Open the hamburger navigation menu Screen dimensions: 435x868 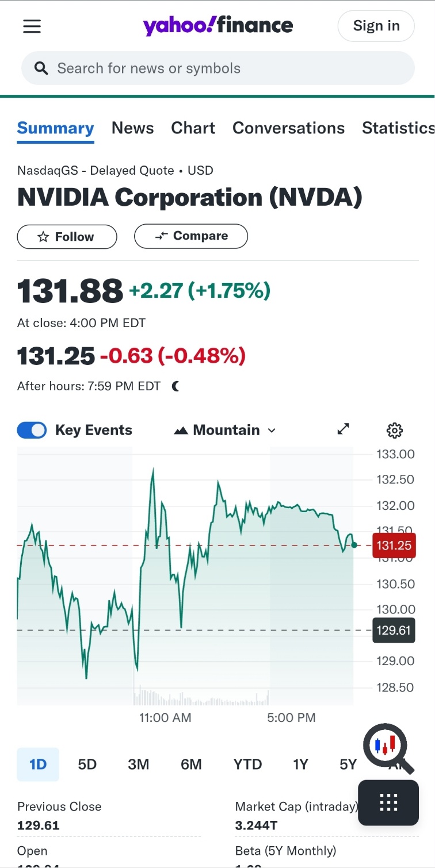[x=32, y=26]
